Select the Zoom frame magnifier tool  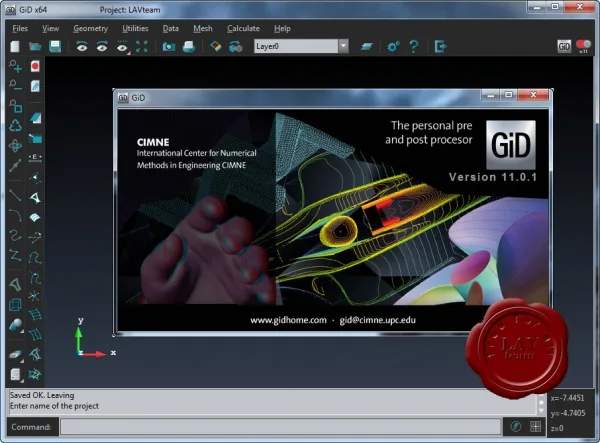coord(15,106)
